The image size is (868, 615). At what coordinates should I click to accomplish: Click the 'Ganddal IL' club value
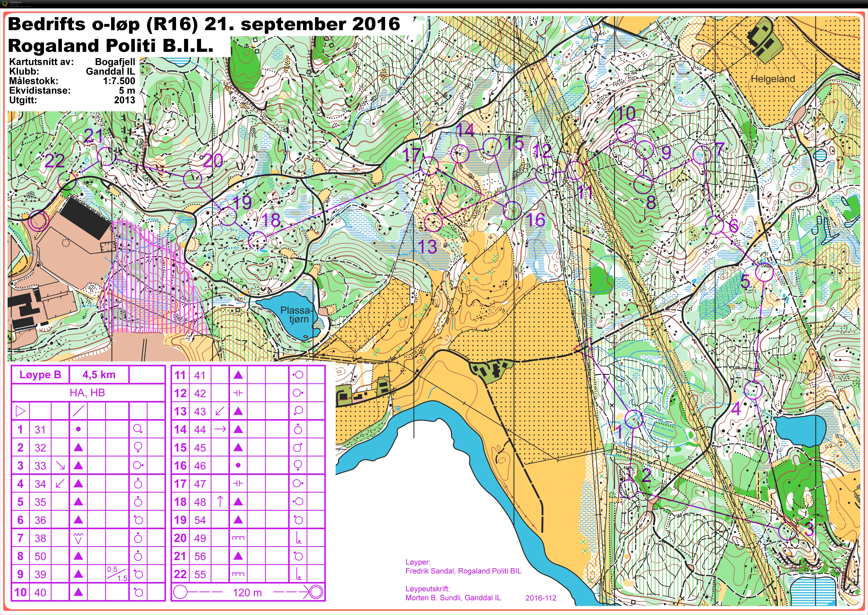(x=111, y=71)
